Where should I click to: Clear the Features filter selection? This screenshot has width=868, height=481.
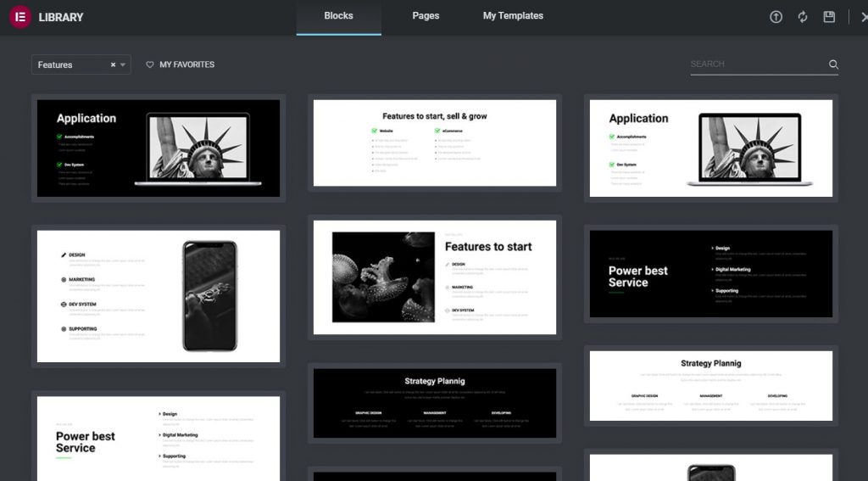[x=113, y=64]
